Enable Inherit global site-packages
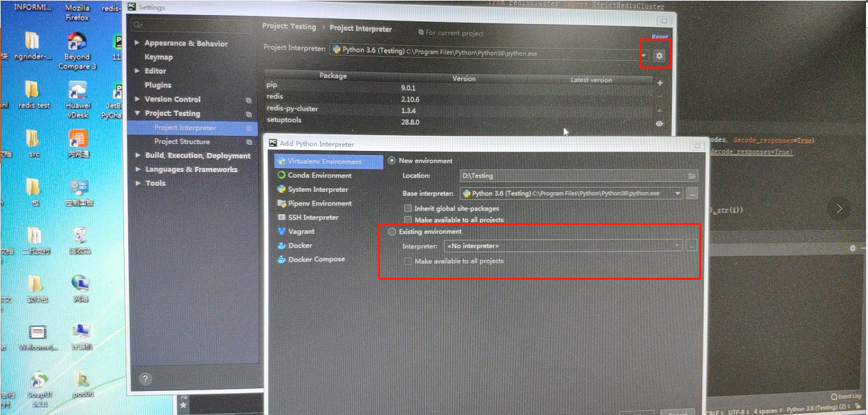The image size is (868, 415). 408,208
